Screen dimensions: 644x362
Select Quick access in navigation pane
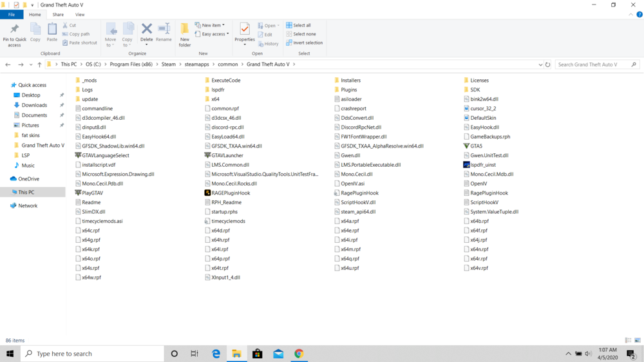click(32, 85)
